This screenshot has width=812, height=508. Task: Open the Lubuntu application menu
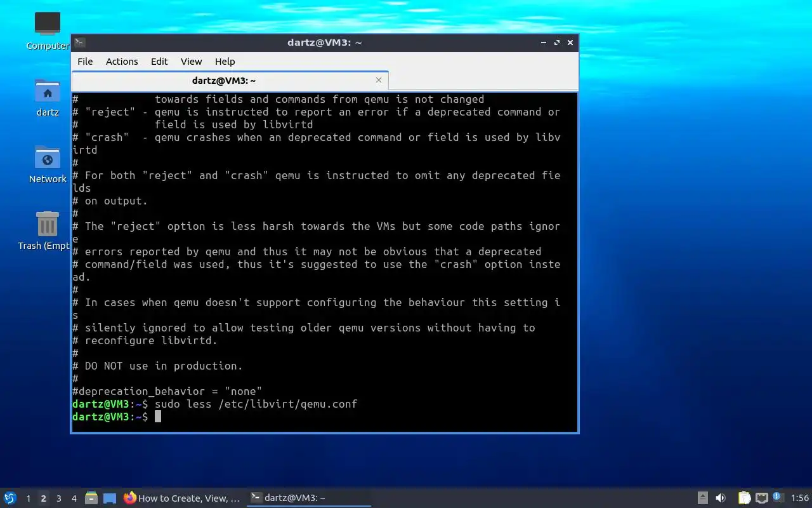pyautogui.click(x=10, y=498)
